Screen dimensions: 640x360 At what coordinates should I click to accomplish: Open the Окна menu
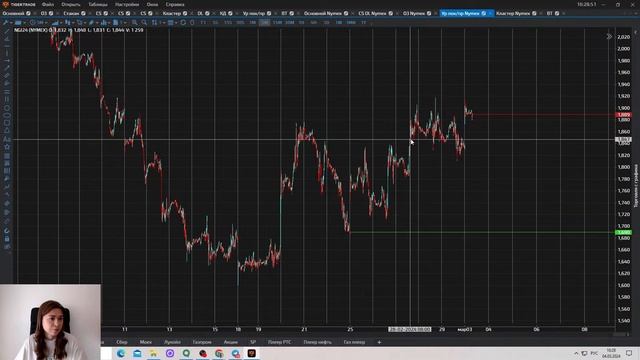[152, 4]
